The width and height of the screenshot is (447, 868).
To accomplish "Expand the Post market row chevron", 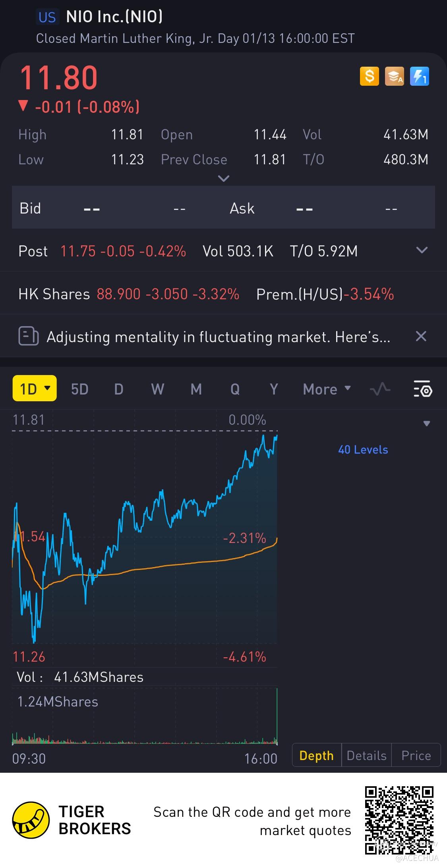I will click(x=421, y=250).
